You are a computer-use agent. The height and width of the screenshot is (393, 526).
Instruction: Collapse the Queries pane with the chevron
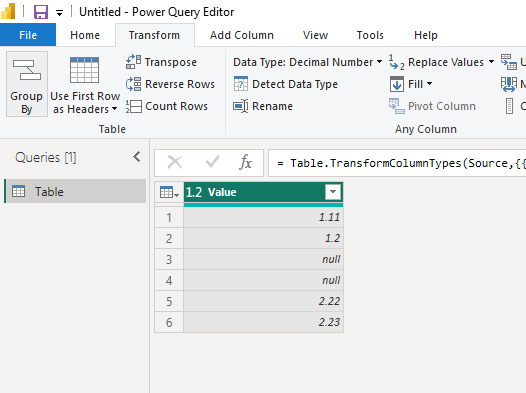[x=137, y=157]
